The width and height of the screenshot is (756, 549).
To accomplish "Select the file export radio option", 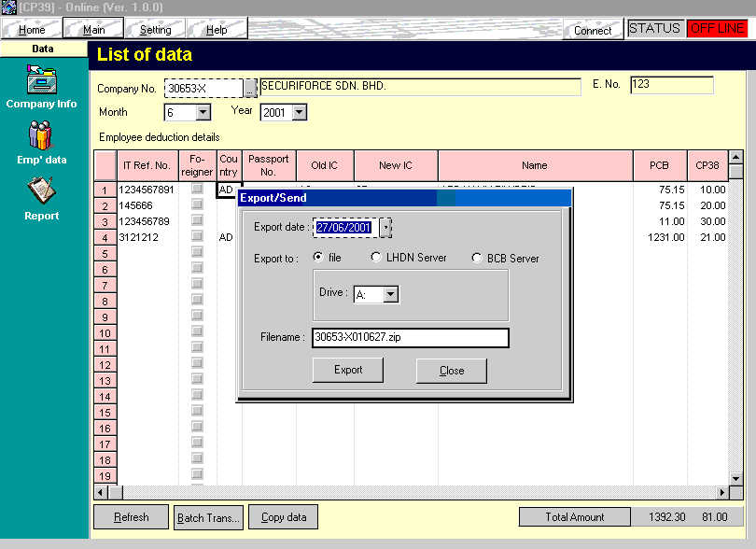I will click(319, 258).
